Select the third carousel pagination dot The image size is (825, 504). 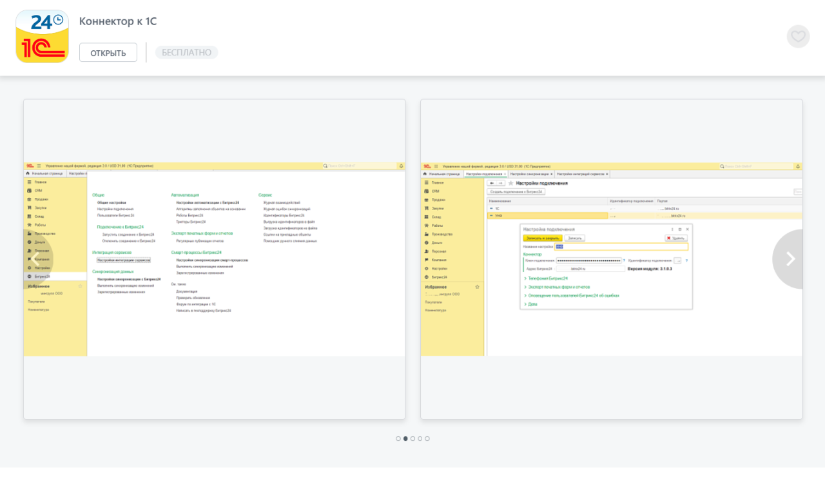(413, 439)
